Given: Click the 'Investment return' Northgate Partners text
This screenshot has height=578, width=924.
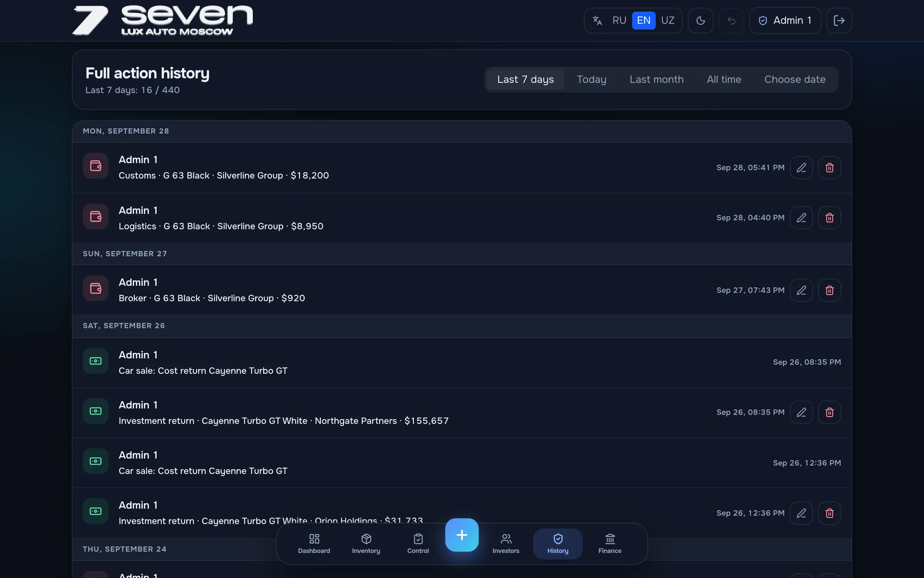Looking at the screenshot, I should coord(283,421).
